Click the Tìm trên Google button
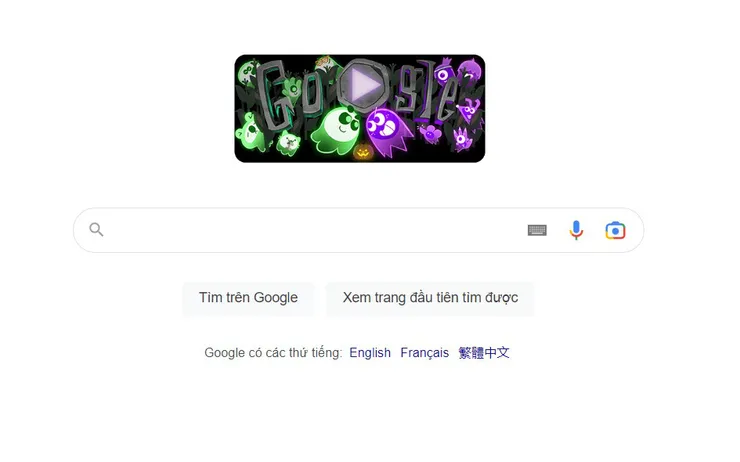 coord(248,298)
